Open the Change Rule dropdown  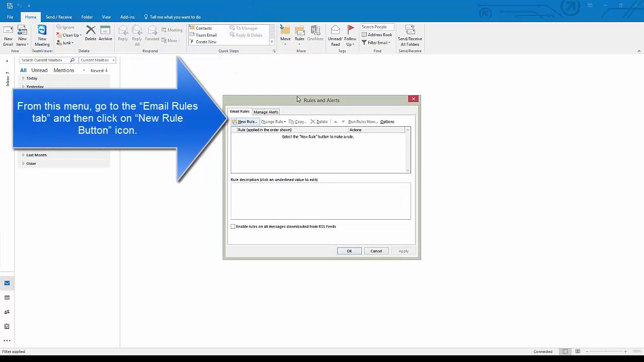[x=273, y=122]
